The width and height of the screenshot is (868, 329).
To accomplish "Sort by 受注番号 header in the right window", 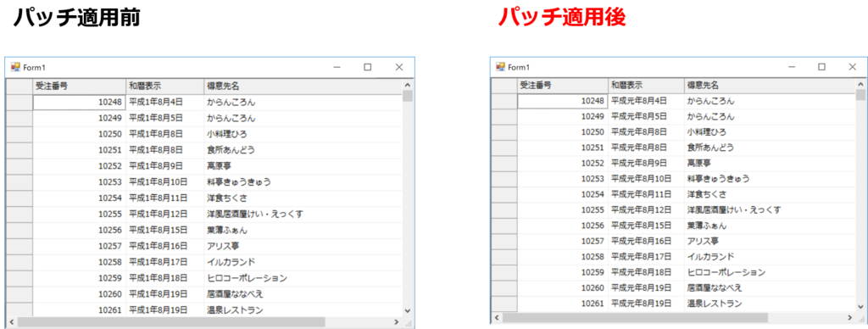I will click(x=563, y=86).
